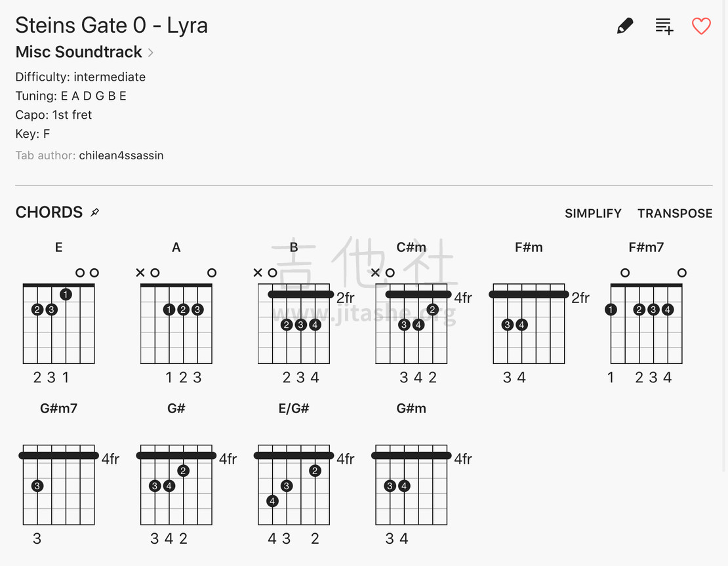Click the Steins Gate 0 - Lyra title
This screenshot has width=728, height=566.
click(111, 25)
